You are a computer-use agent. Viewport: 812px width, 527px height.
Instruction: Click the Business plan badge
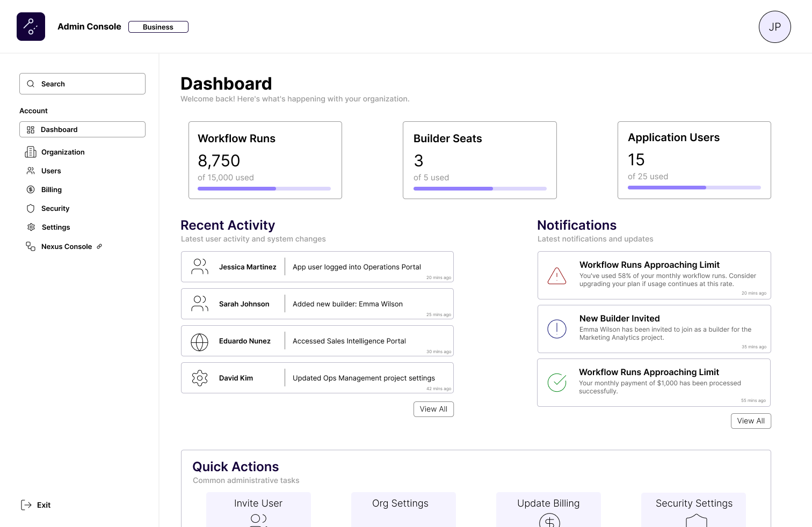tap(158, 27)
